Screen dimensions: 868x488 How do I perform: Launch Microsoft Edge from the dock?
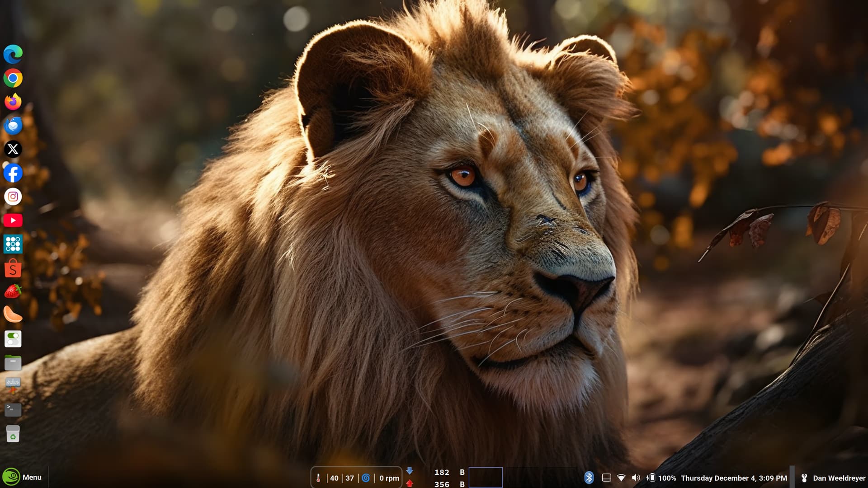tap(13, 54)
